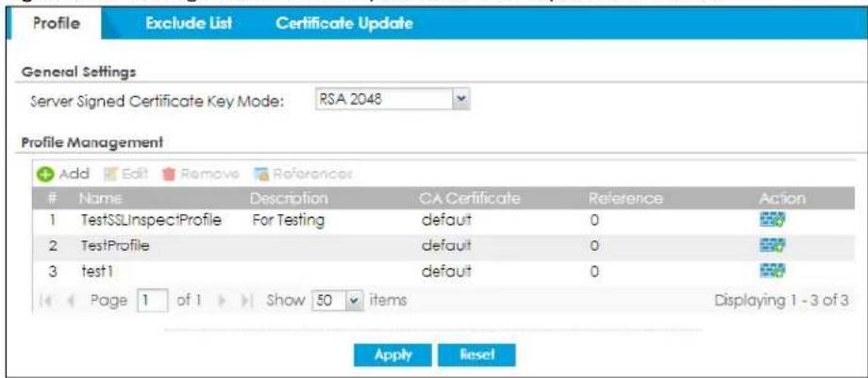Click Reference value in TestSSLInspectProfile row
This screenshot has width=868, height=378.
click(594, 221)
